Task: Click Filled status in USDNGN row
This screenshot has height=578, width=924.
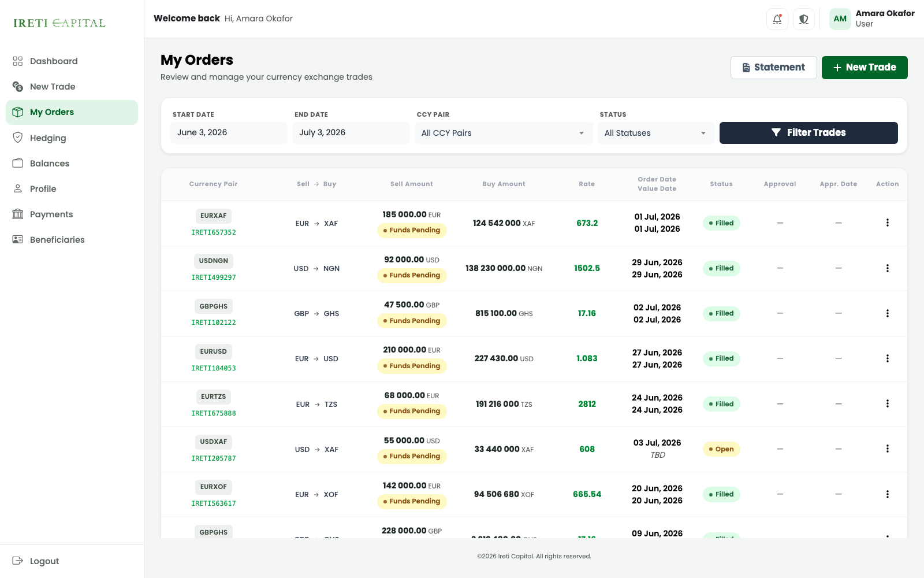Action: tap(721, 268)
